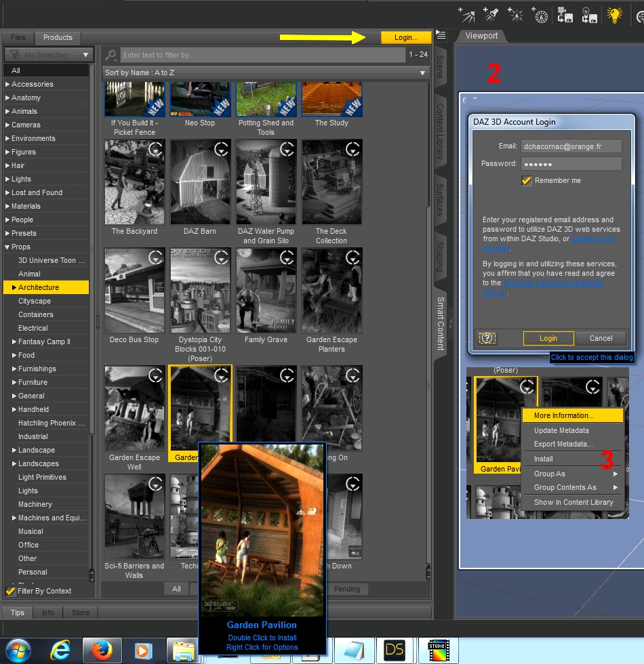Choose More Information from context menu
The height and width of the screenshot is (664, 644).
point(572,416)
